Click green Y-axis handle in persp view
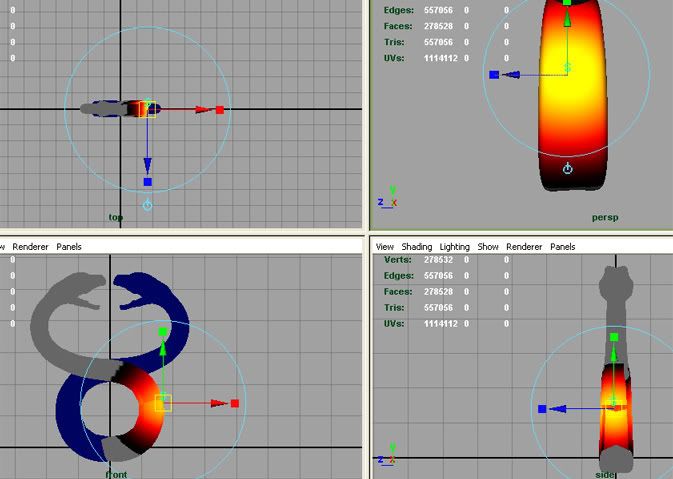Screen dimensions: 673x479 (567, 3)
